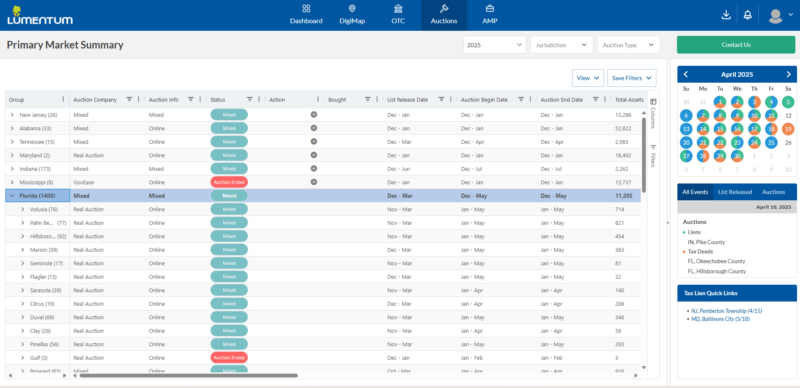The width and height of the screenshot is (800, 388).
Task: Go to DigiMap page
Action: click(352, 15)
